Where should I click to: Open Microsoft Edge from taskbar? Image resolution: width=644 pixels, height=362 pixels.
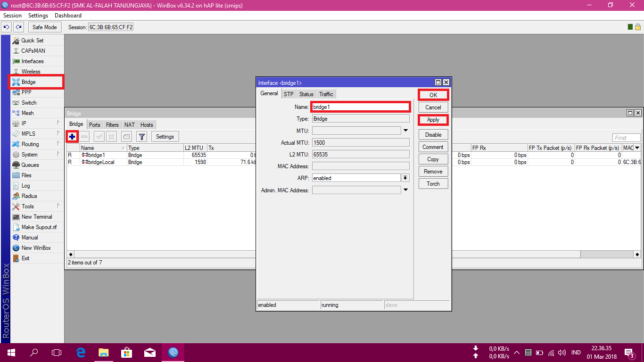[81, 352]
